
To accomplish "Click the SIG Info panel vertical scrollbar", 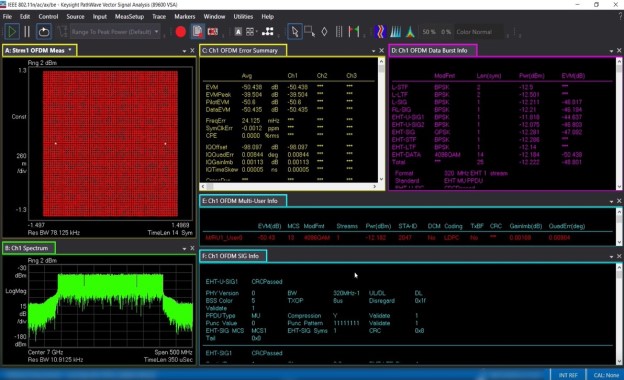I will click(x=619, y=314).
